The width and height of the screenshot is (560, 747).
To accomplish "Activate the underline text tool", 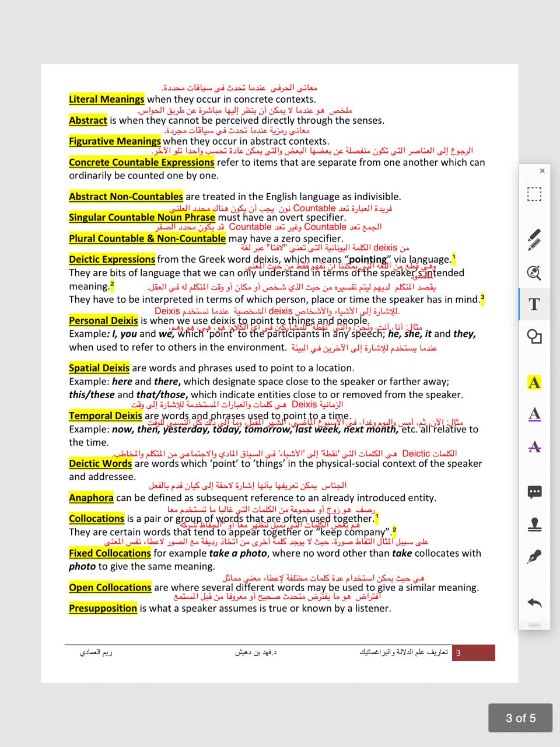I will click(534, 414).
